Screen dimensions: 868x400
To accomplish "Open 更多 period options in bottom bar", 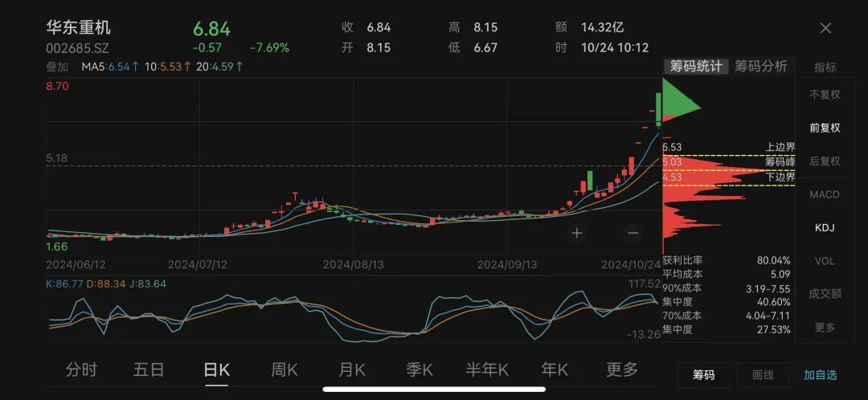I will pos(622,369).
